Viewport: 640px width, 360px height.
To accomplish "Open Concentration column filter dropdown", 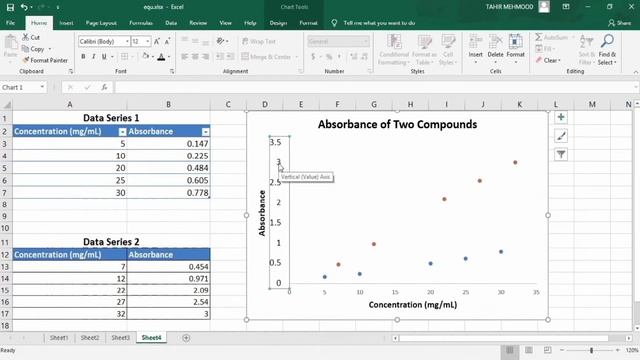I will click(122, 132).
